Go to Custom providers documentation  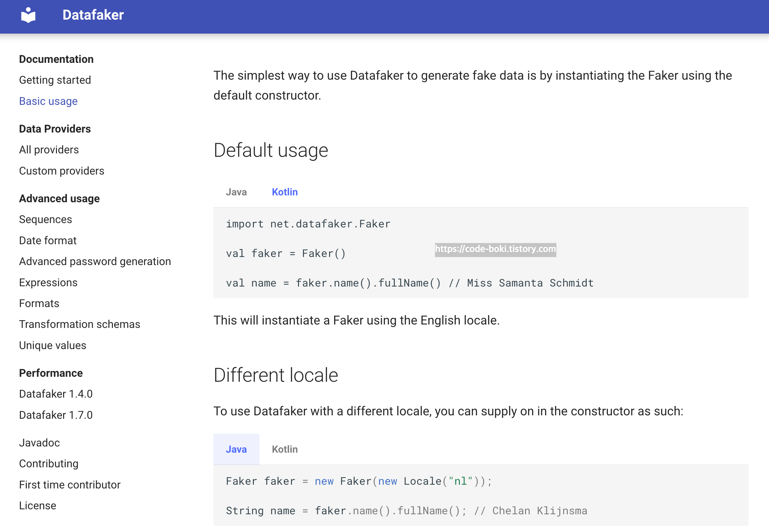point(61,171)
